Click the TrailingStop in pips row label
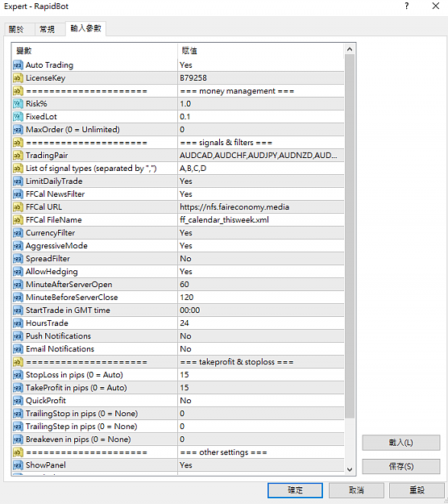Screen dimensions: 448x504 tap(82, 414)
